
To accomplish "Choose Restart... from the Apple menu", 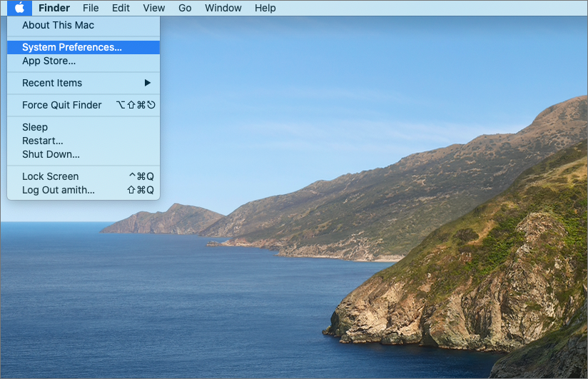I will point(42,141).
